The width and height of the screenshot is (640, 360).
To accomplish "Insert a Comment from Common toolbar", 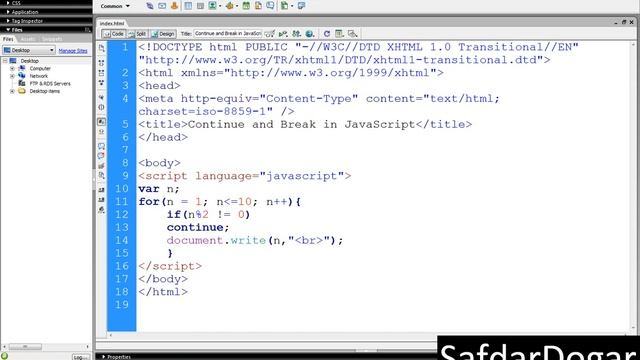I will pos(270,6).
